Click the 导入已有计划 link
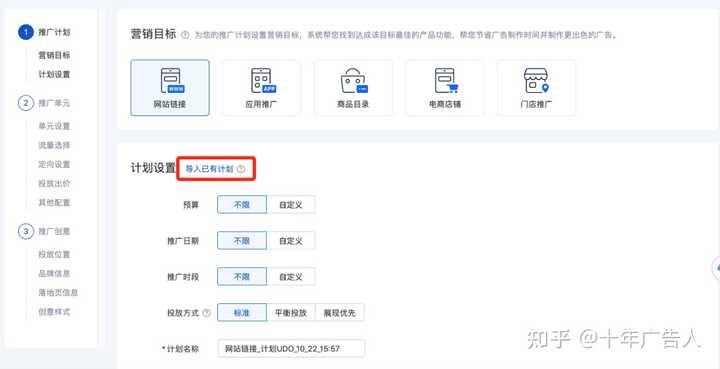 [x=209, y=169]
